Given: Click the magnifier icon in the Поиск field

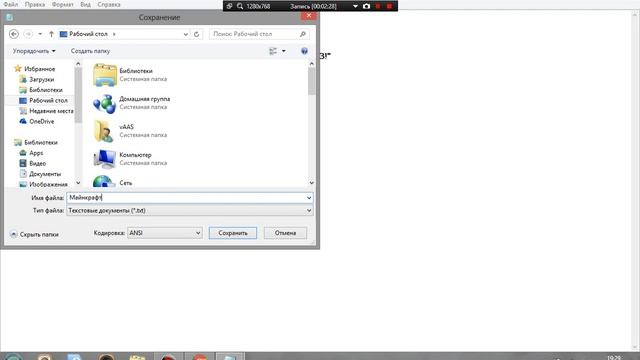Looking at the screenshot, I should click(303, 34).
